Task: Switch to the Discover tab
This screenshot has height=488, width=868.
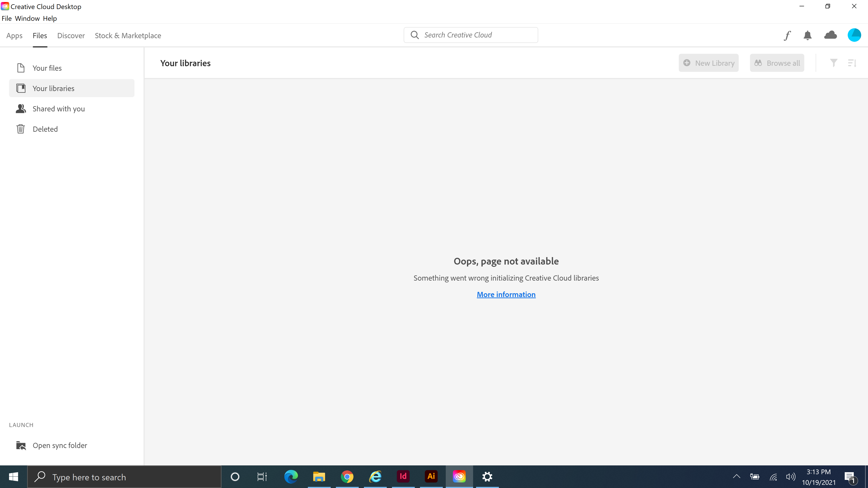Action: pyautogui.click(x=71, y=35)
